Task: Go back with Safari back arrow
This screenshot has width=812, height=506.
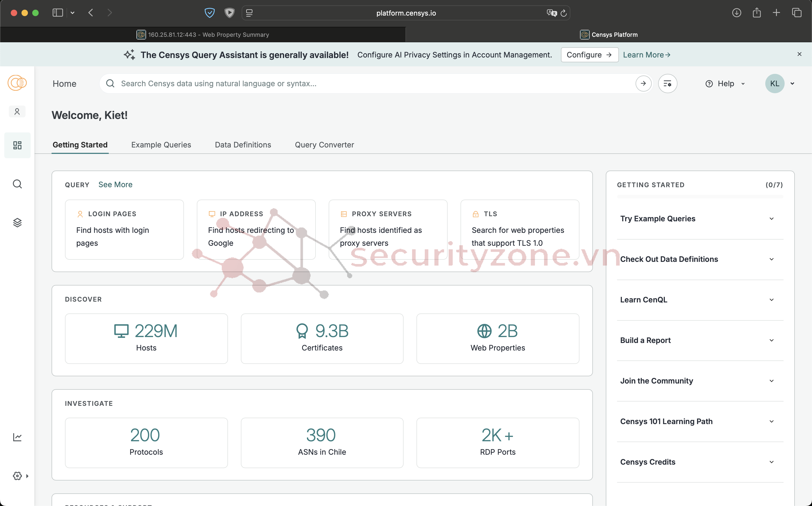Action: (x=91, y=13)
